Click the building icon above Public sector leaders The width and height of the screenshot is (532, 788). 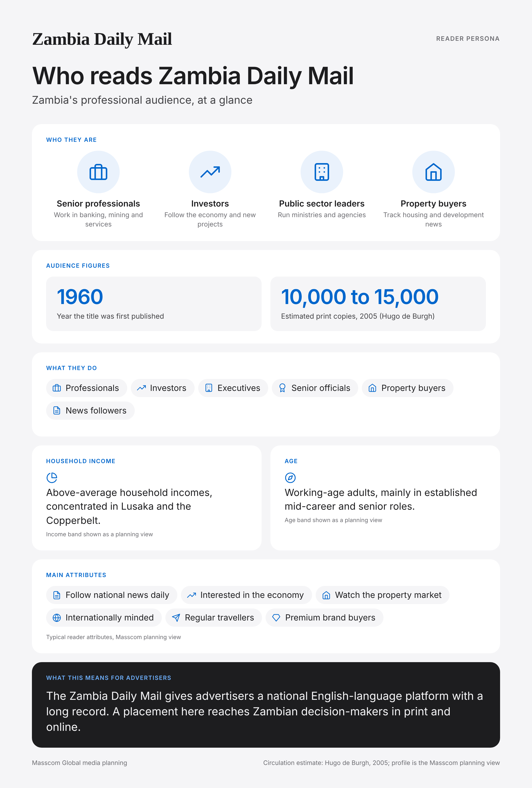coord(322,172)
